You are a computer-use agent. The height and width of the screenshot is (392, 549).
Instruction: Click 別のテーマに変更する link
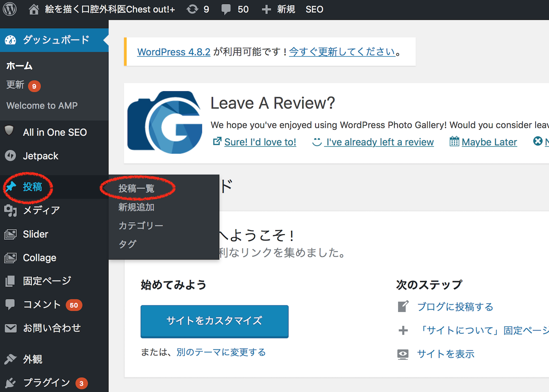tap(221, 352)
